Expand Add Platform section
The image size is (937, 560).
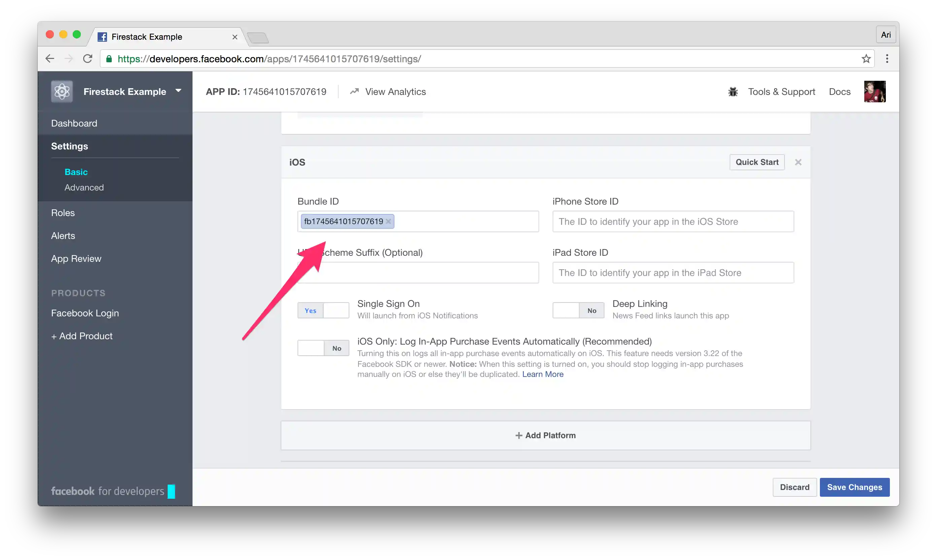tap(545, 435)
